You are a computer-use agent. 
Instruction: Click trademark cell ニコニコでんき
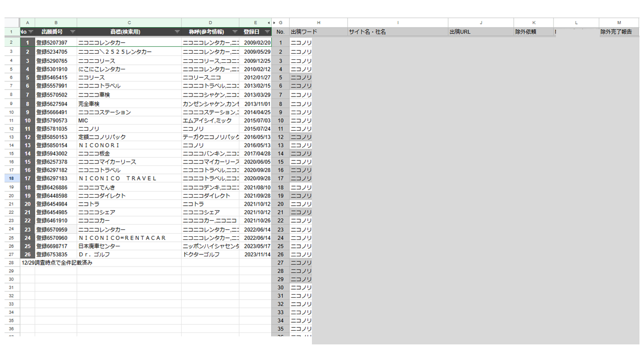(129, 188)
